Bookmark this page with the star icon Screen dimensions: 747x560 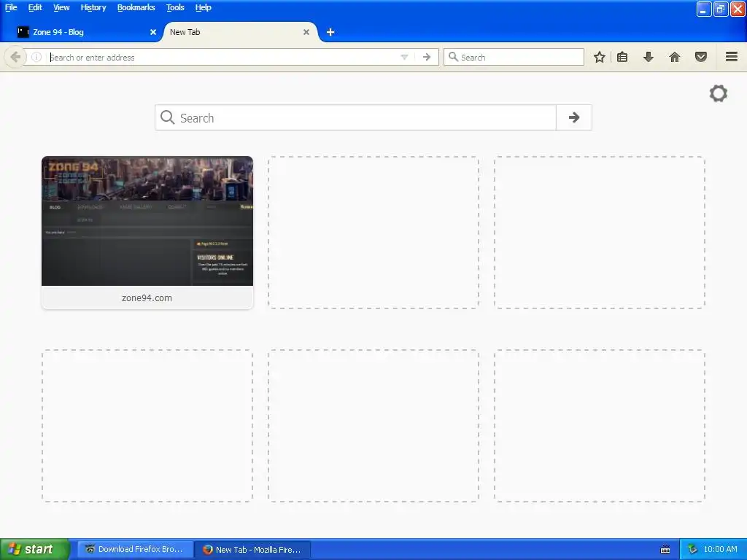(x=600, y=57)
